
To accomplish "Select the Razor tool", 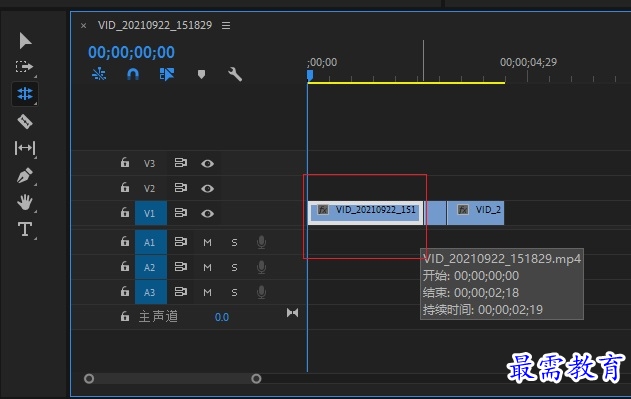I will (25, 121).
